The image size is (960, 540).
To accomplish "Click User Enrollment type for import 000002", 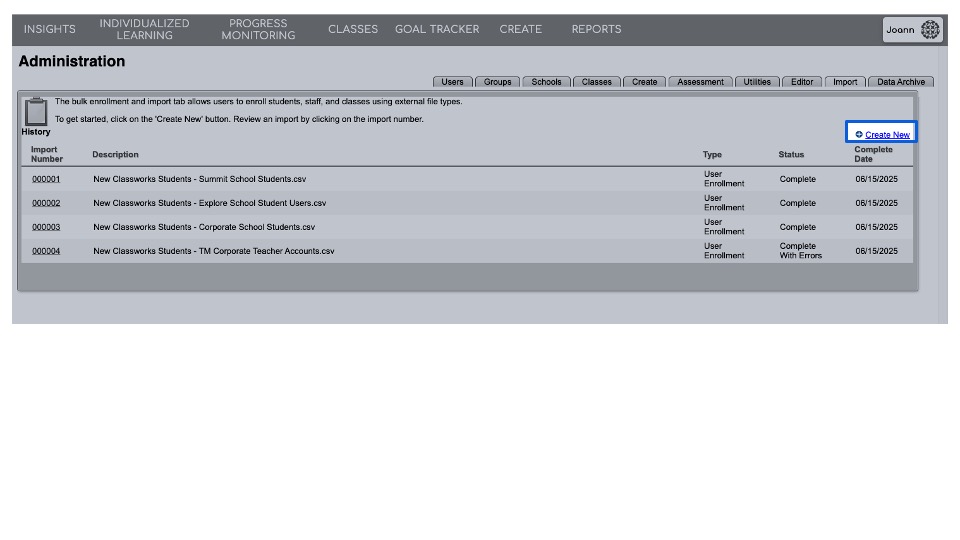I will pos(724,203).
